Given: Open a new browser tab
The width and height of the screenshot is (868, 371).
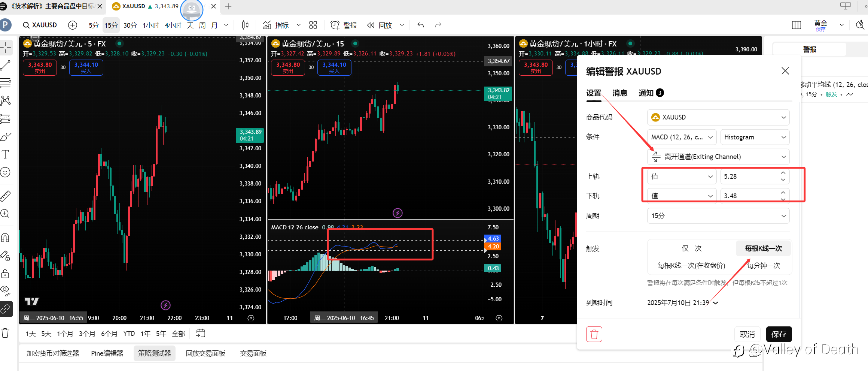Looking at the screenshot, I should coord(228,6).
